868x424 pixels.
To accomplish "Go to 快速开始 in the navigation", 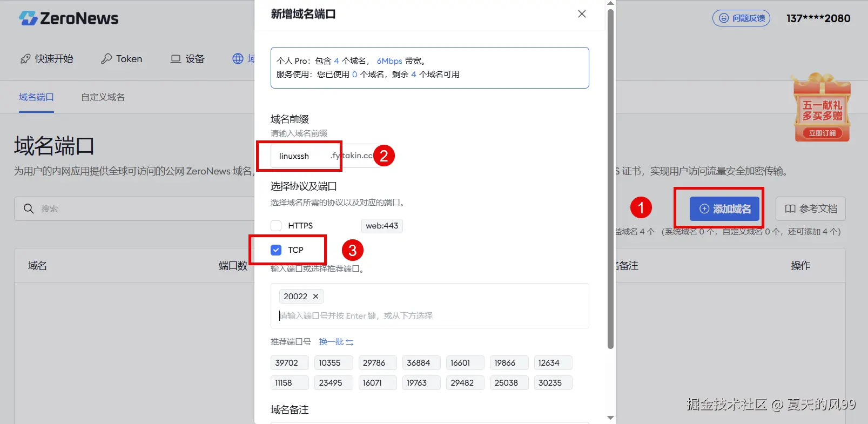I will tap(46, 59).
